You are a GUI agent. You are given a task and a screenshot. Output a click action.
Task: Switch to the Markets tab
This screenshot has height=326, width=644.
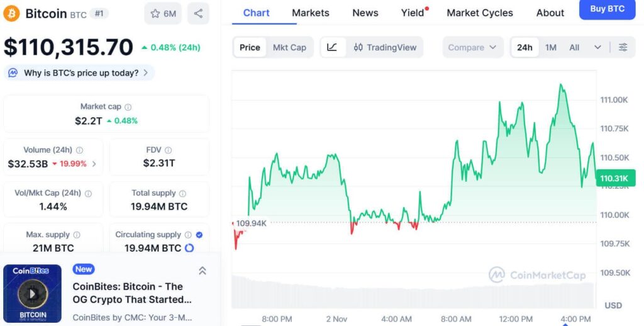coord(310,13)
